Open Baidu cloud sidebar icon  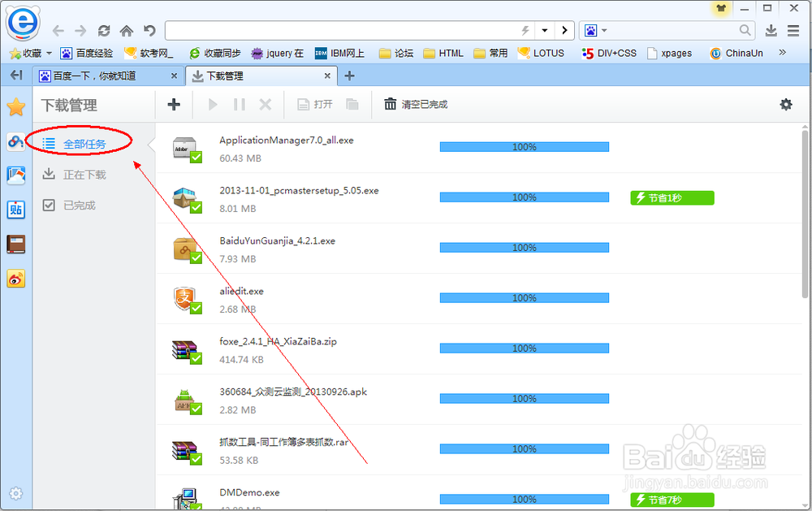click(x=16, y=141)
